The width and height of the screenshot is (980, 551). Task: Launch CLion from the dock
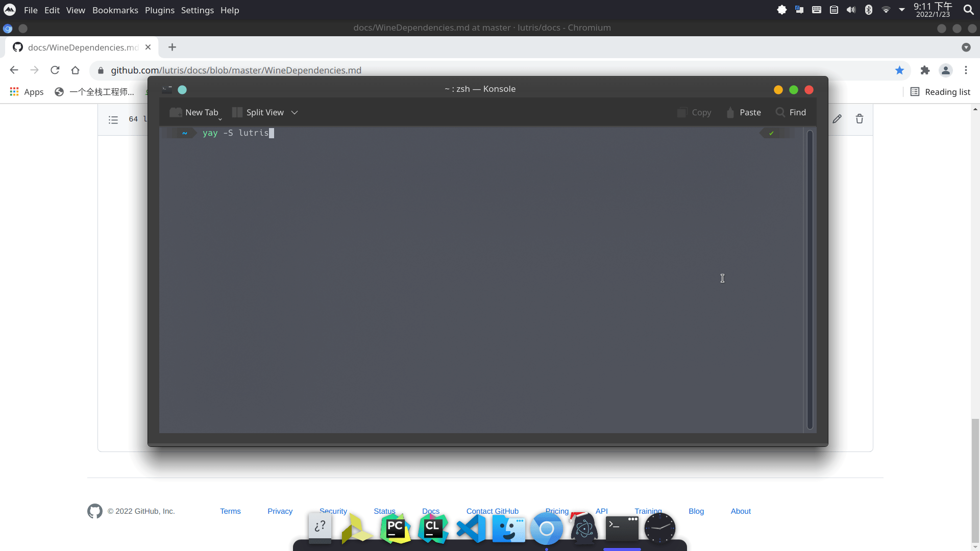coord(433,529)
